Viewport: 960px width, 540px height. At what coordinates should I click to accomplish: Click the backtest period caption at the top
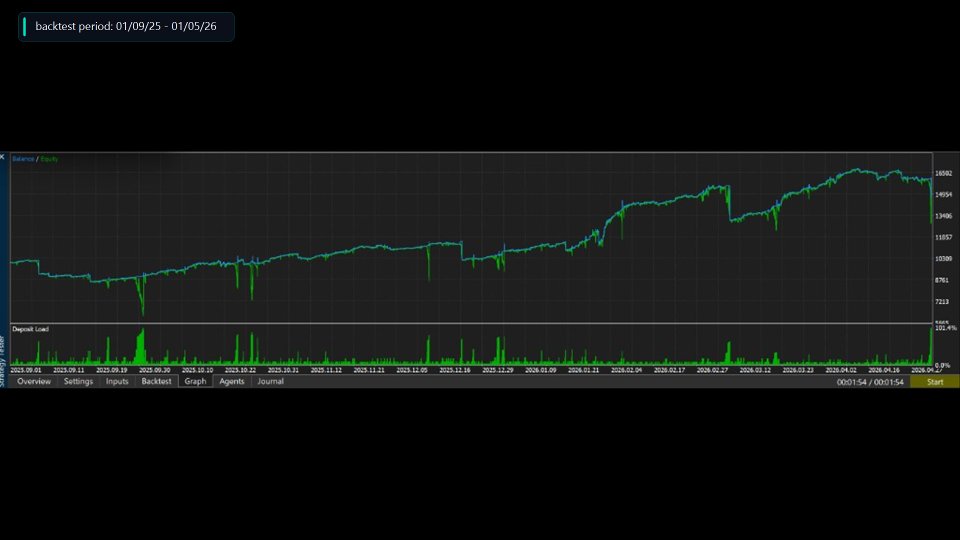[x=126, y=26]
